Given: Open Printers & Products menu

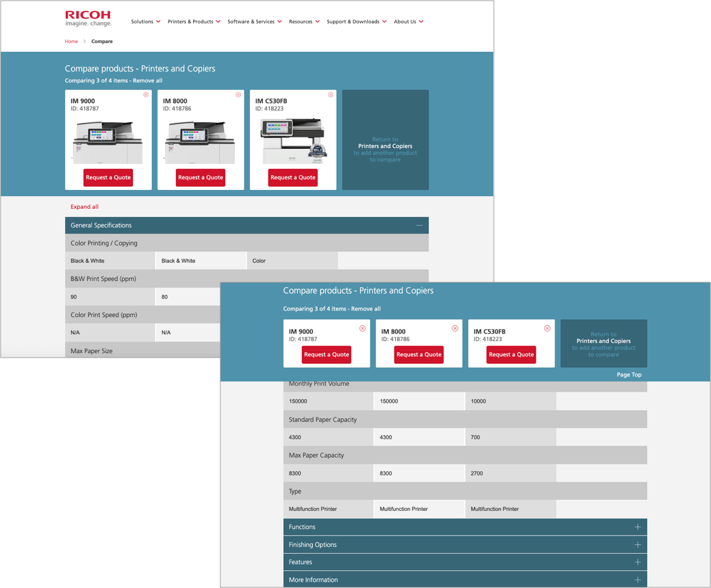Looking at the screenshot, I should tap(194, 22).
